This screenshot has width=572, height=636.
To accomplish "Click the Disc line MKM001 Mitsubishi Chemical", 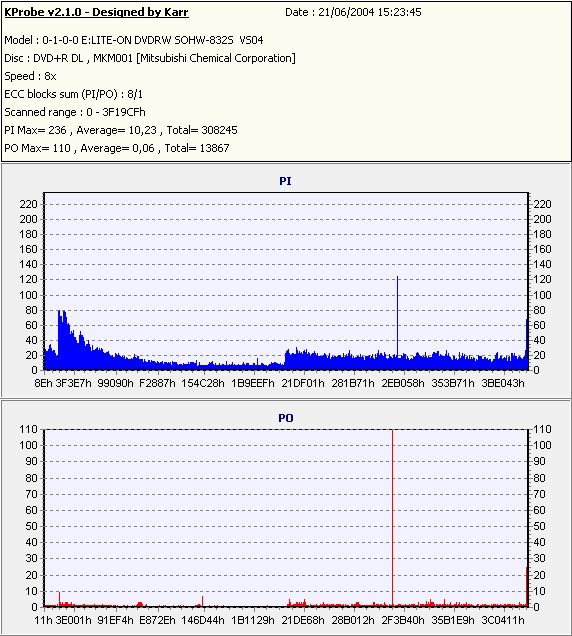I will (x=150, y=58).
